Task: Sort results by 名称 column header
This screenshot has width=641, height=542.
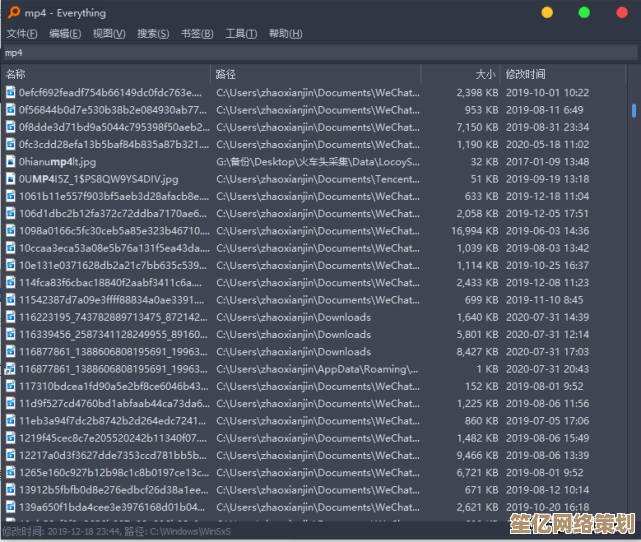Action: click(x=106, y=74)
